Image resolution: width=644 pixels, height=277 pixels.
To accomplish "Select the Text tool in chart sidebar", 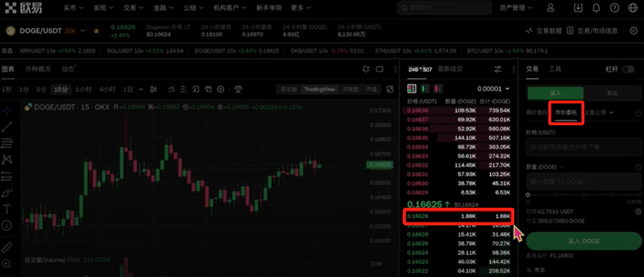I will click(x=7, y=209).
